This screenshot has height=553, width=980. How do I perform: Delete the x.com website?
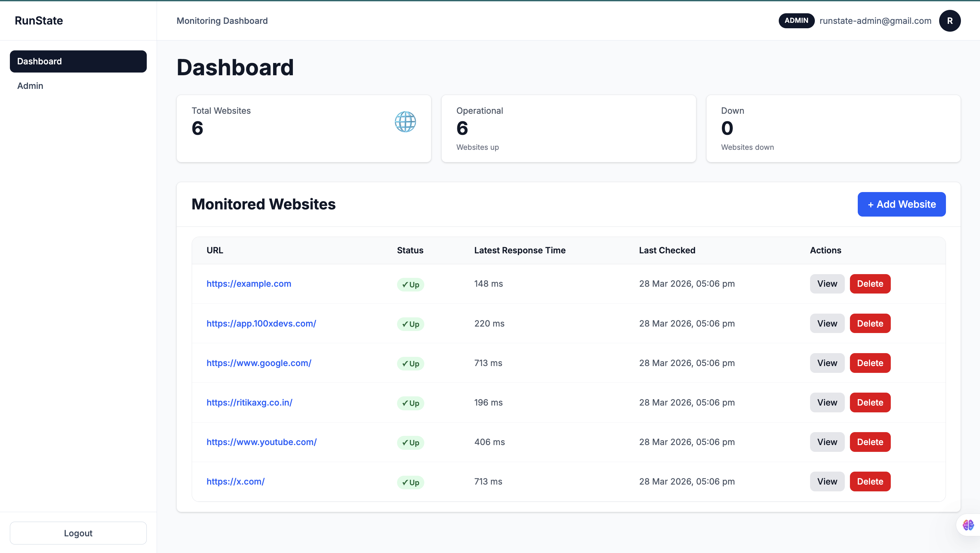(870, 481)
